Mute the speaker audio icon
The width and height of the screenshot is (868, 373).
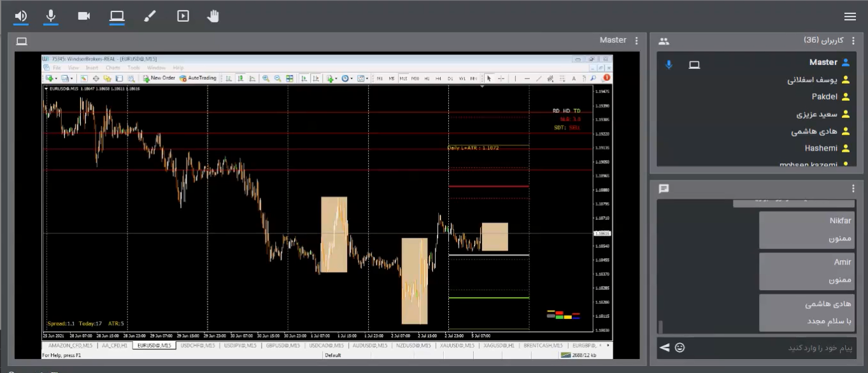pyautogui.click(x=21, y=16)
